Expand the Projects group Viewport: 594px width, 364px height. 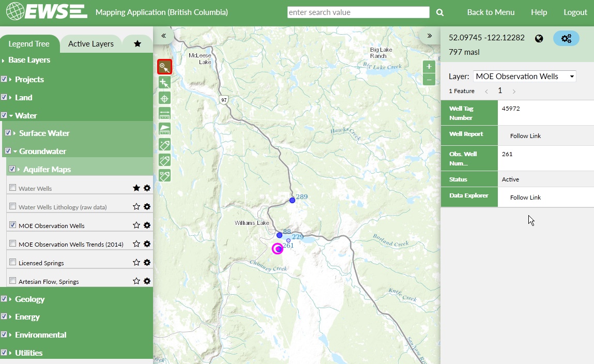(x=11, y=80)
